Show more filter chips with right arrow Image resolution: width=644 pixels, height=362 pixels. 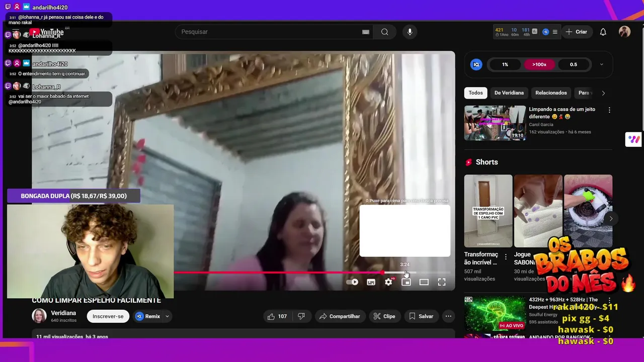[603, 93]
